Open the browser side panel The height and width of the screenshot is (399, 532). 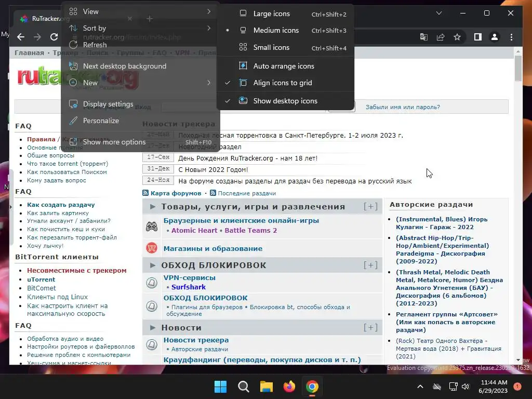[x=478, y=37]
